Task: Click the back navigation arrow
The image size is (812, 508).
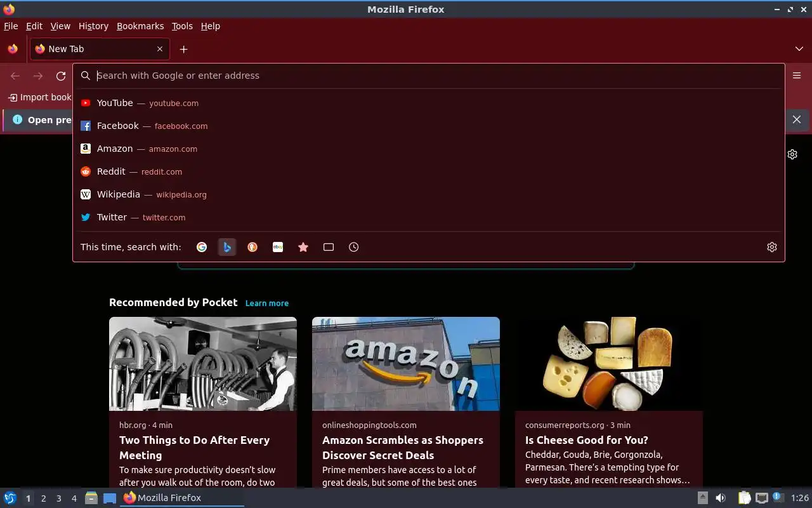Action: pos(15,76)
